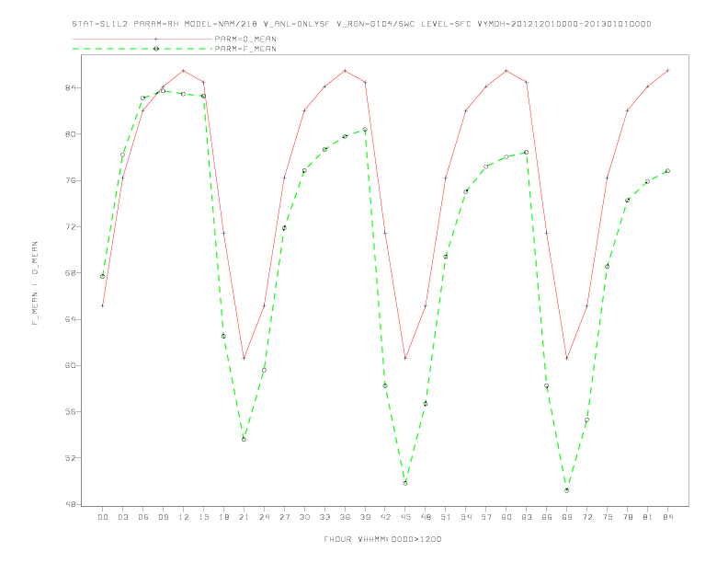Click the PARM=O_MEAN legend label
Screen dimensions: 728x563
tap(245, 39)
